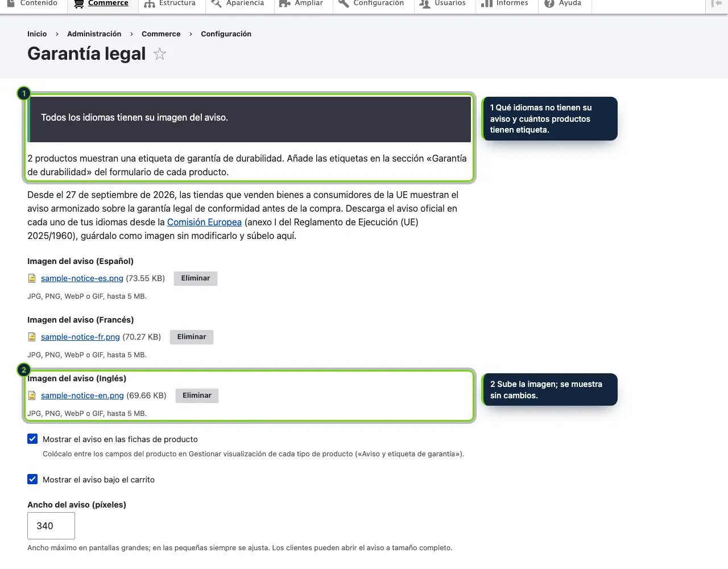Click the file icon beside sample-notice-es.png
The width and height of the screenshot is (728, 569).
[x=32, y=278]
